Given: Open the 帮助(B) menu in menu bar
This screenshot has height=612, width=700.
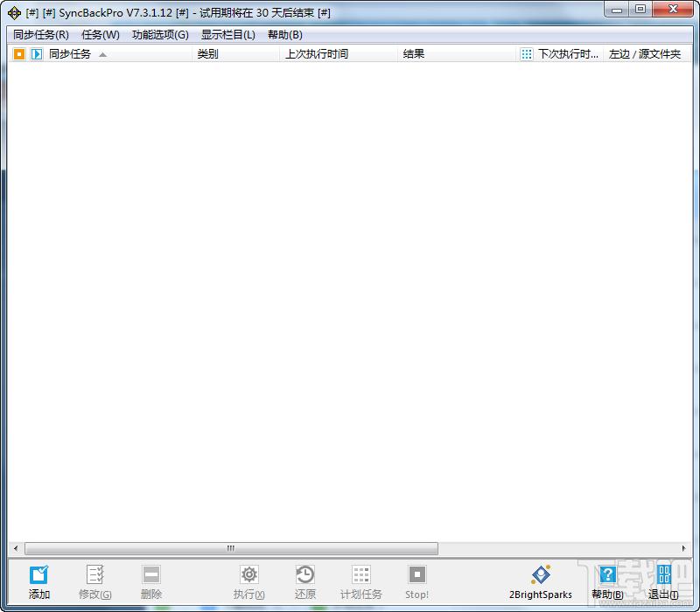Looking at the screenshot, I should pyautogui.click(x=285, y=35).
